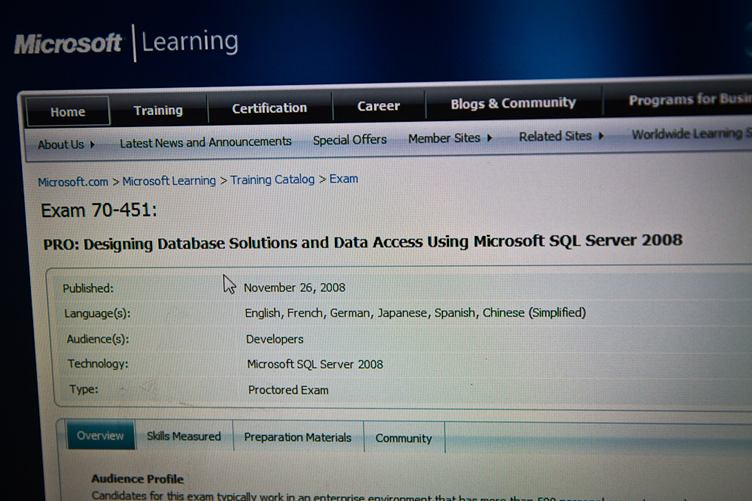The width and height of the screenshot is (752, 501).
Task: Follow the Microsoft Learning breadcrumb link
Action: [x=169, y=181]
